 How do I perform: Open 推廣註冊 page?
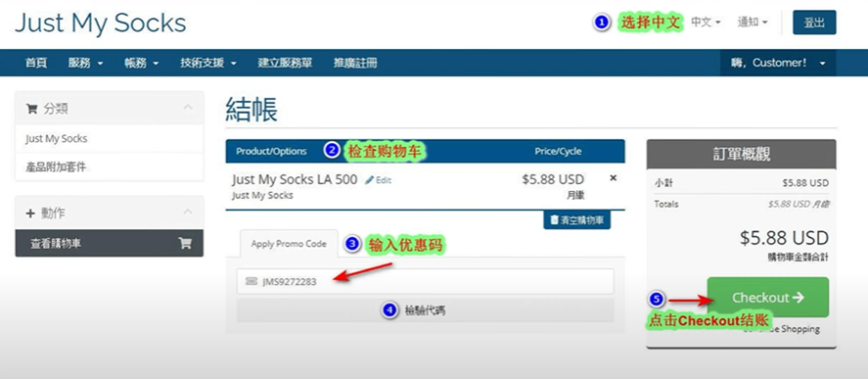(355, 63)
